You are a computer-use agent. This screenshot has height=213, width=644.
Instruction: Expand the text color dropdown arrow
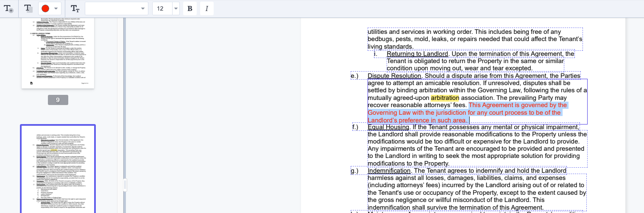56,8
